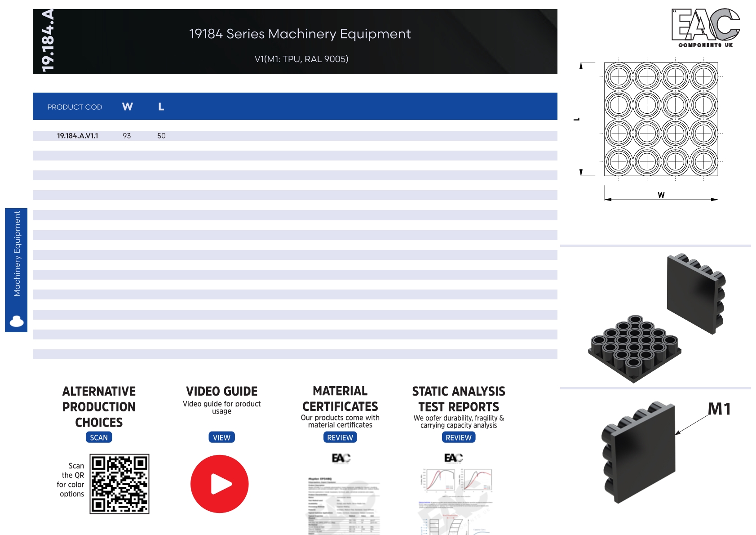This screenshot has width=756, height=535.
Task: Click the SCAN button under Alternative Production Choices
Action: [x=99, y=437]
